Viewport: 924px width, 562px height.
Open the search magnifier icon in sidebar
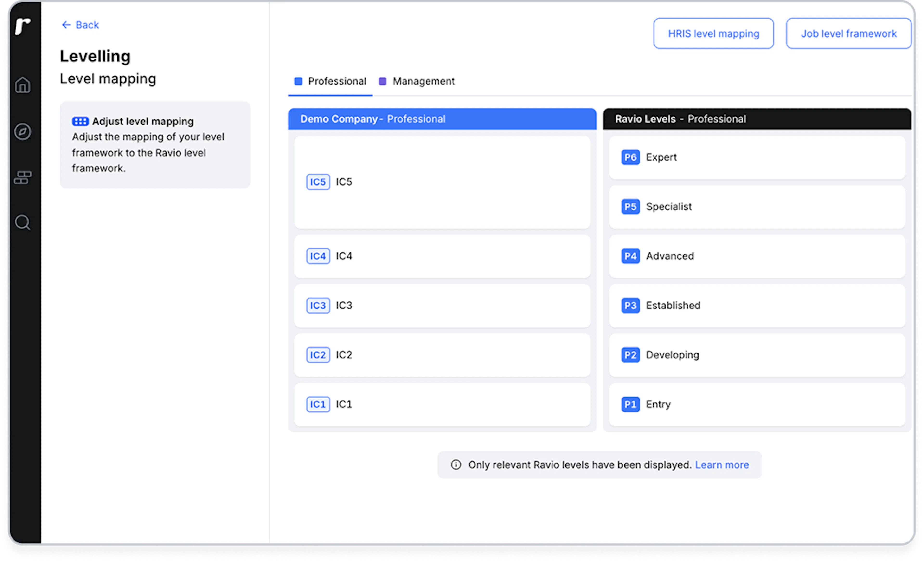tap(23, 222)
